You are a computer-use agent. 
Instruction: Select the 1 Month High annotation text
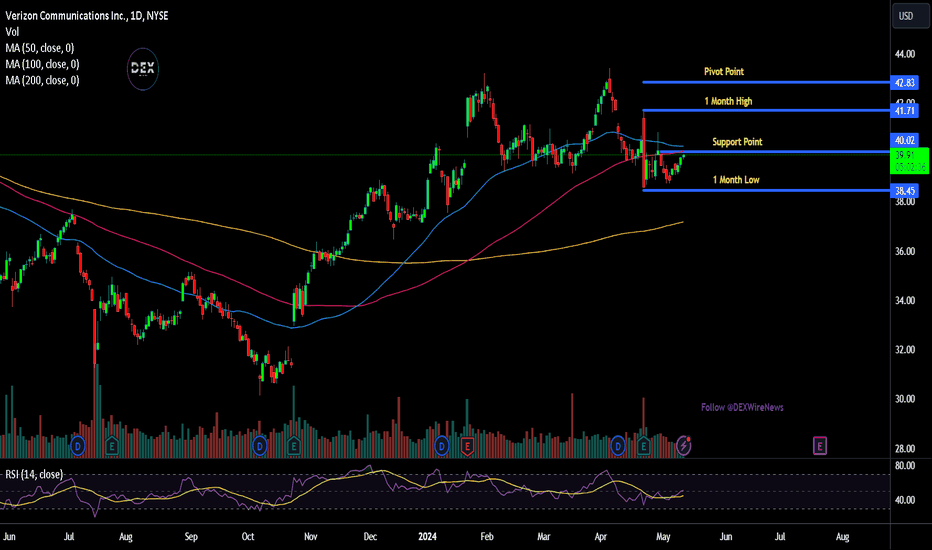[x=728, y=101]
